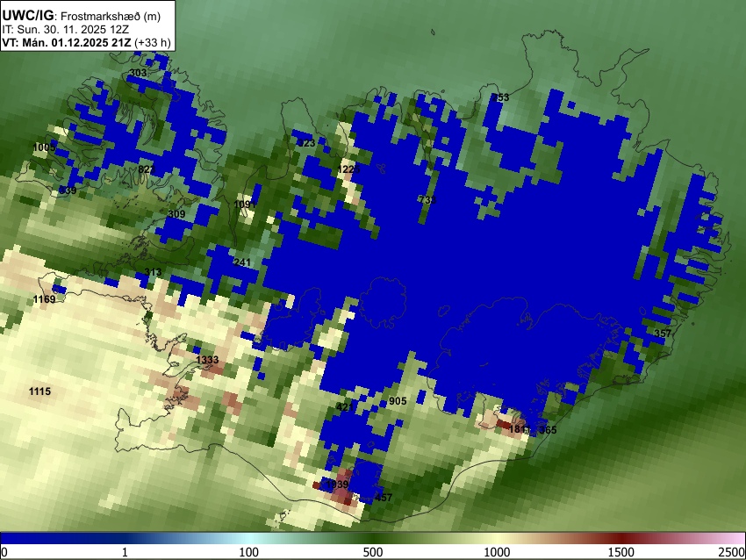Screen dimensions: 746x560
Task: Click the 905 value label
Action: click(x=398, y=401)
